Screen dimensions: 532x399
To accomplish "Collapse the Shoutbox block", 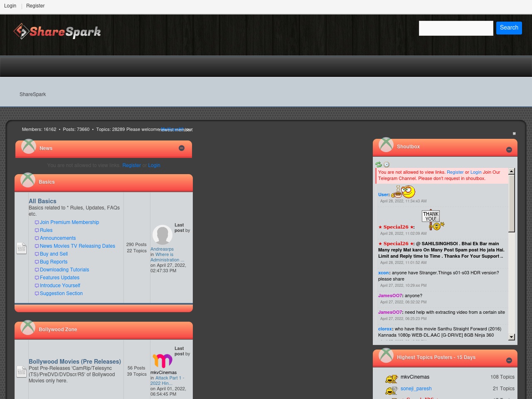I will (x=509, y=150).
